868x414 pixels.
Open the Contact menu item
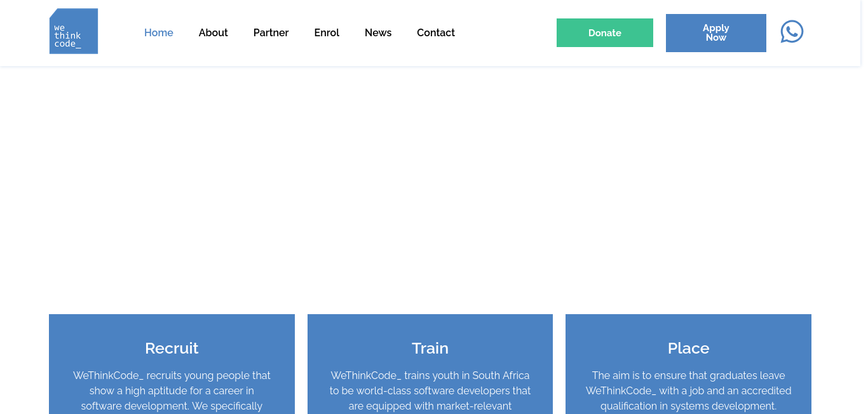click(x=436, y=32)
